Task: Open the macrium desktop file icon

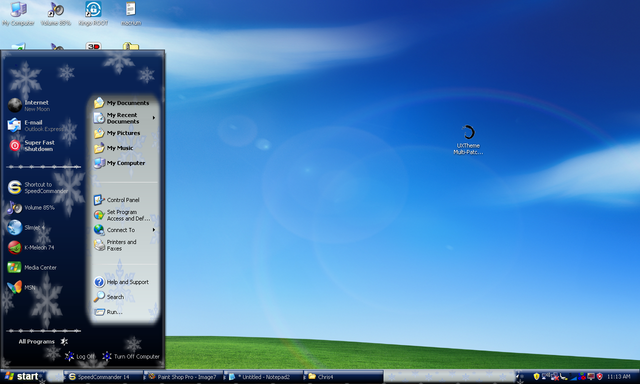Action: pyautogui.click(x=131, y=14)
